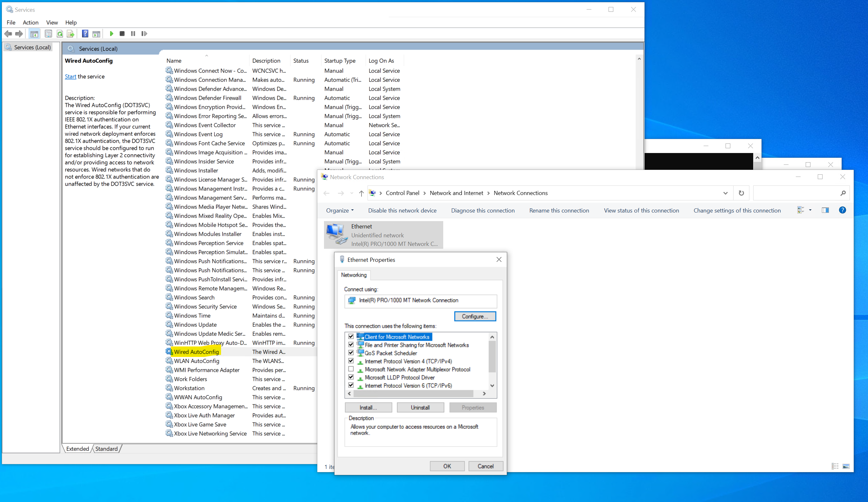Open the change view dropdown arrow
The image size is (868, 502).
point(810,210)
